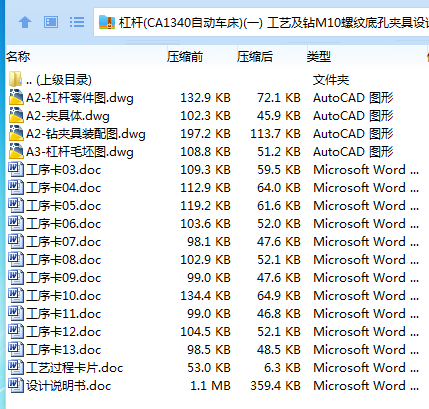Click Word icon of 工序卡12.doc
This screenshot has width=429, height=409.
coord(16,331)
